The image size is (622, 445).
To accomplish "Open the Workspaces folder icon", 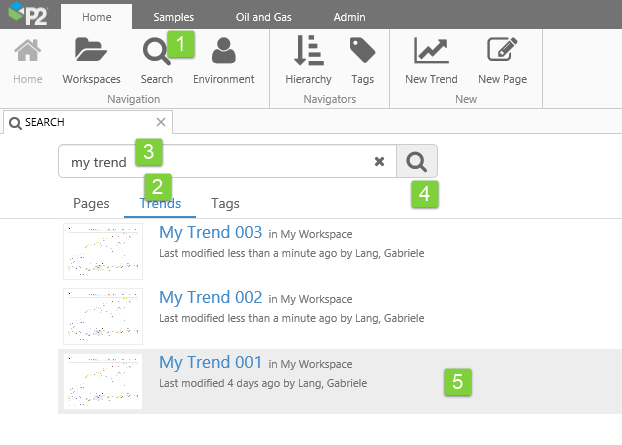I will [91, 52].
